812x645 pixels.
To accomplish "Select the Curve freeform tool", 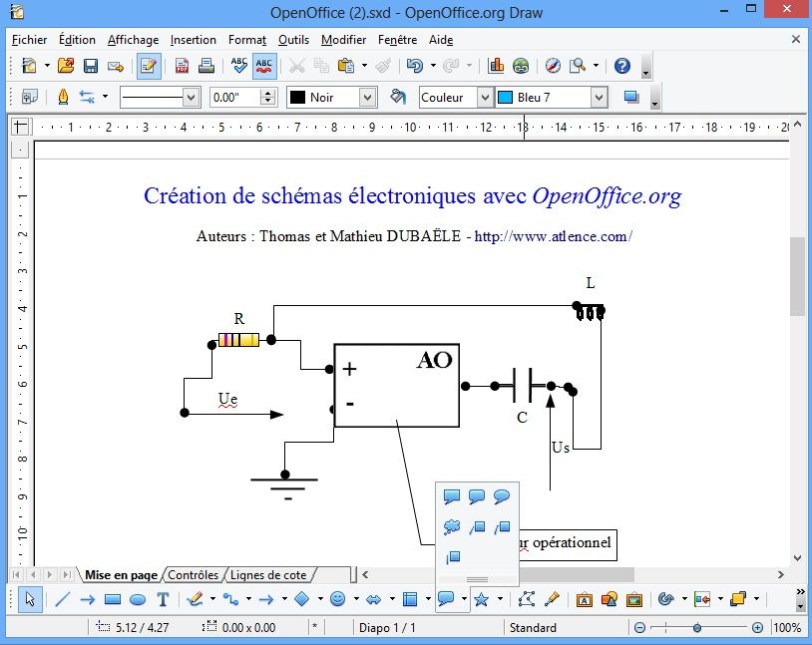I will pos(196,599).
